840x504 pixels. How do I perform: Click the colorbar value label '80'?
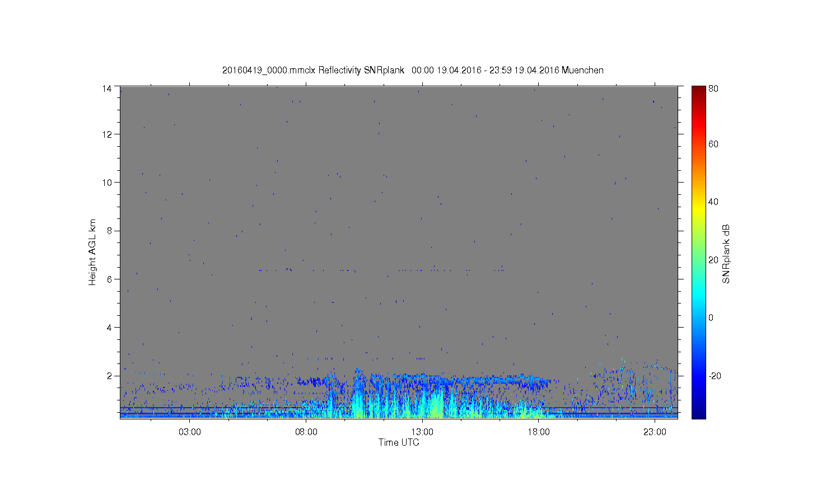713,88
